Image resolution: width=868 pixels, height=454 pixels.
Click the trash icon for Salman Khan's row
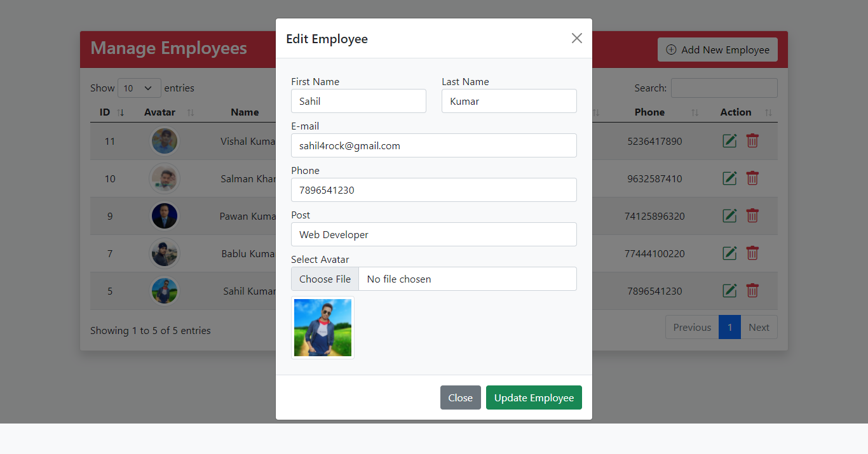(x=752, y=178)
